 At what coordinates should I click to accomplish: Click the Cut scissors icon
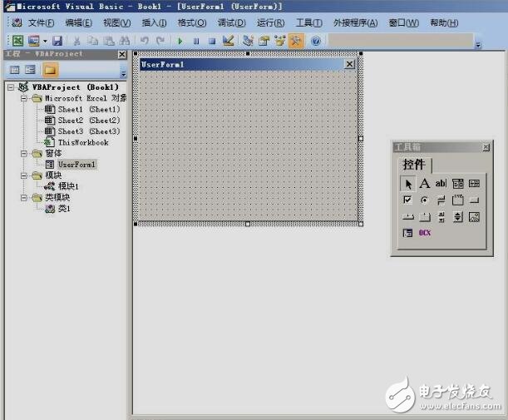pyautogui.click(x=76, y=41)
